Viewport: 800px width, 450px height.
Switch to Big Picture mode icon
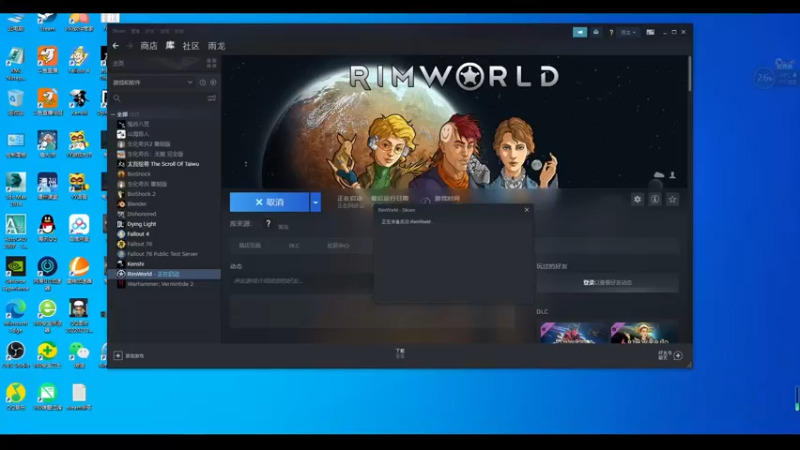[650, 32]
